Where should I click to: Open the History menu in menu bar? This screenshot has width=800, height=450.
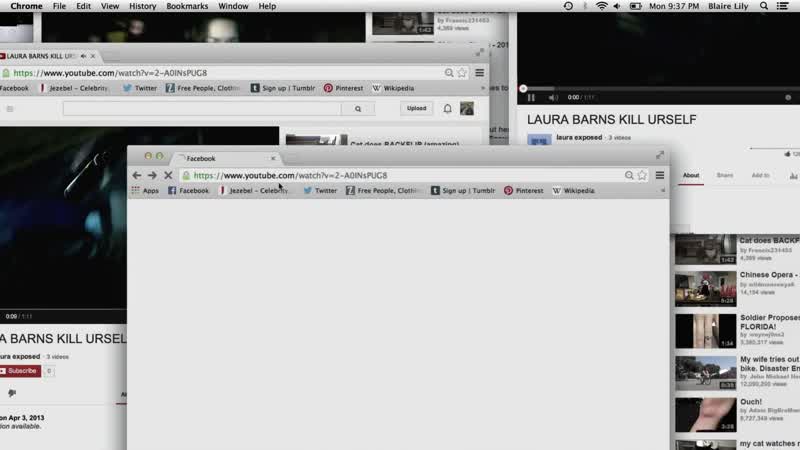tap(142, 6)
